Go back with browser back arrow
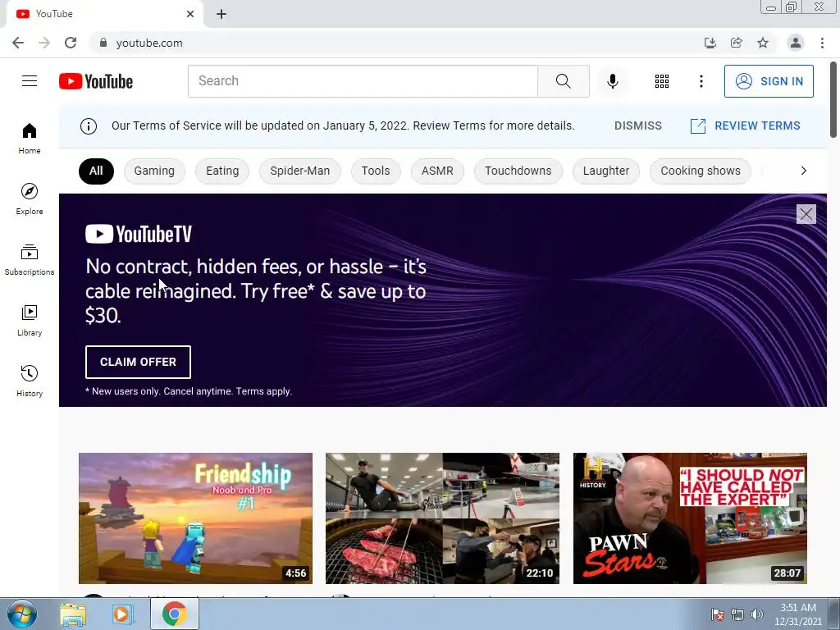 (x=18, y=43)
